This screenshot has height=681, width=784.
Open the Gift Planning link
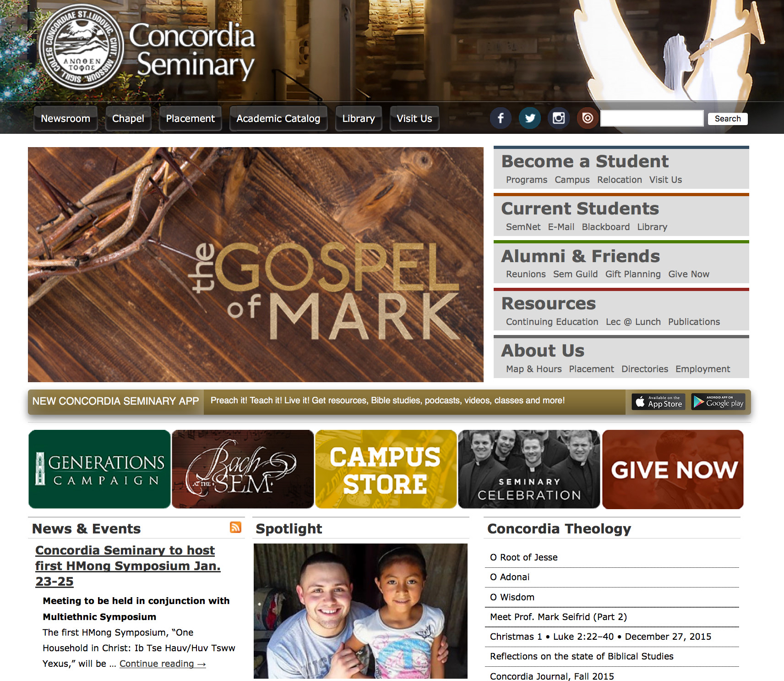click(633, 274)
